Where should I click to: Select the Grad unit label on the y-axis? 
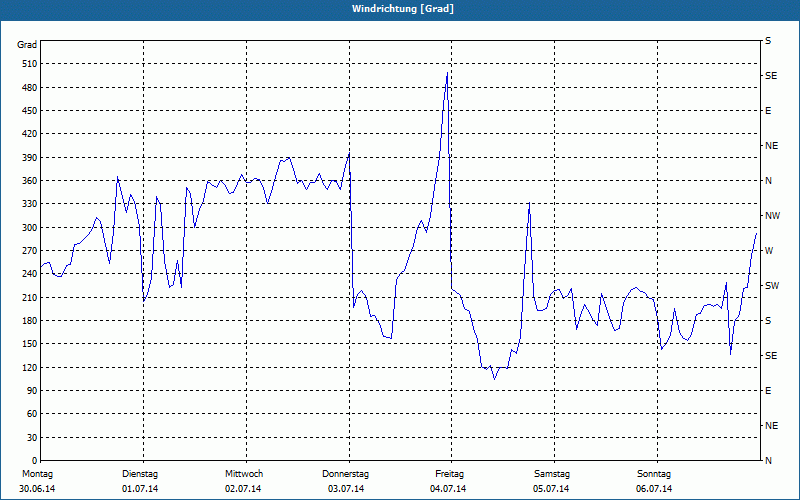(x=27, y=45)
